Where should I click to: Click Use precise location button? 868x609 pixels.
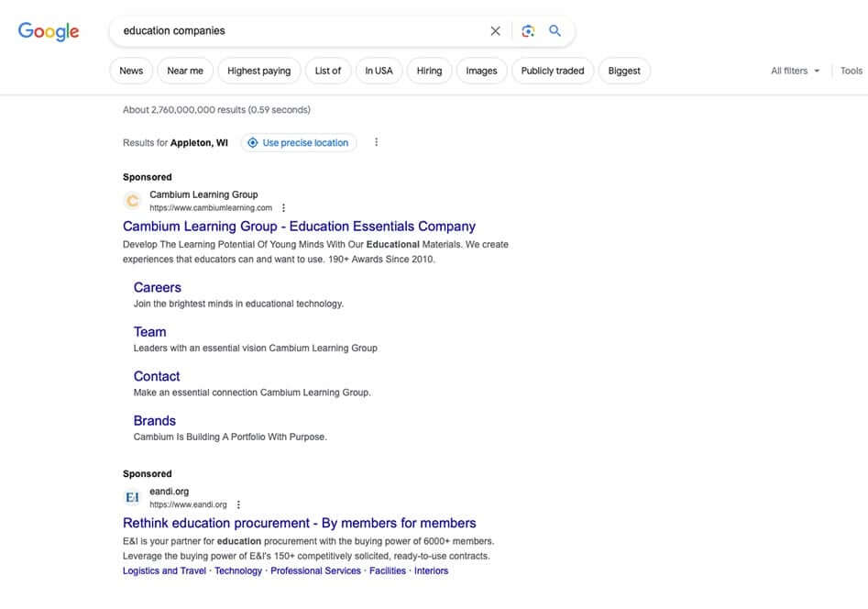coord(298,142)
